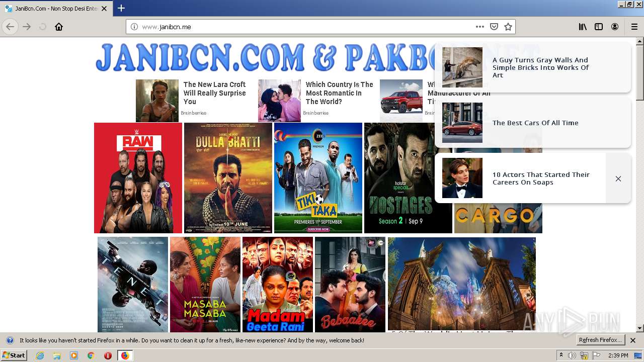Toggle the Firefox sidebar
Image resolution: width=644 pixels, height=362 pixels.
[599, 27]
